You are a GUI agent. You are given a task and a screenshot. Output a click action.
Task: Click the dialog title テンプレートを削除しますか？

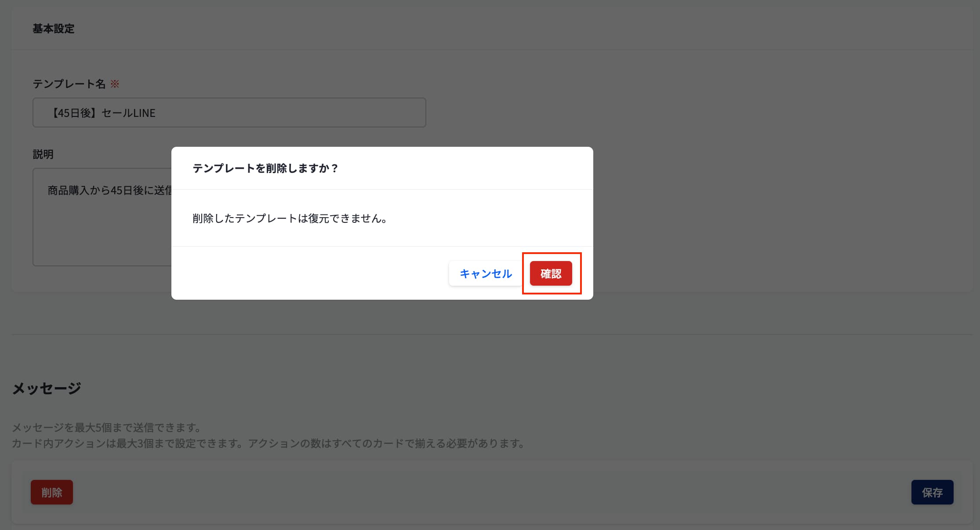pos(265,168)
